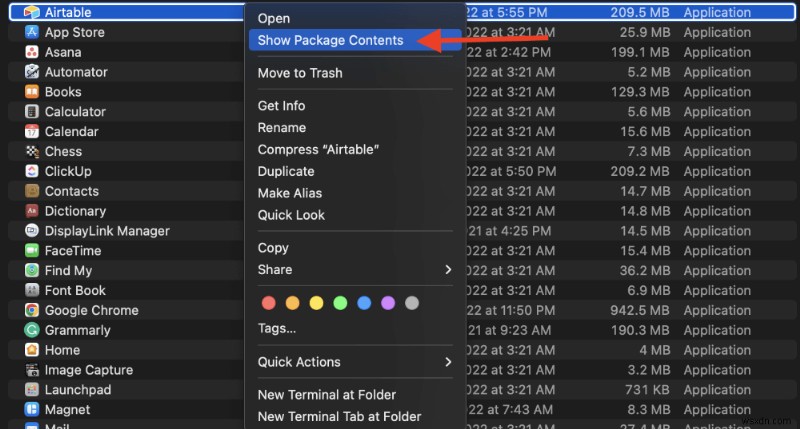Screen dimensions: 800x429
Task: Choose Duplicate in context menu
Action: [x=355, y=172]
